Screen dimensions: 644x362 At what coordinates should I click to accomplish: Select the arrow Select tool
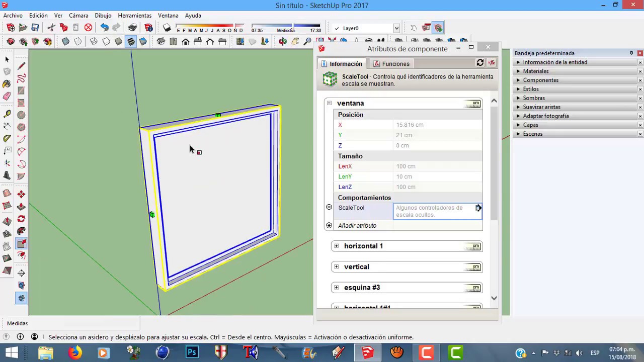click(x=7, y=59)
